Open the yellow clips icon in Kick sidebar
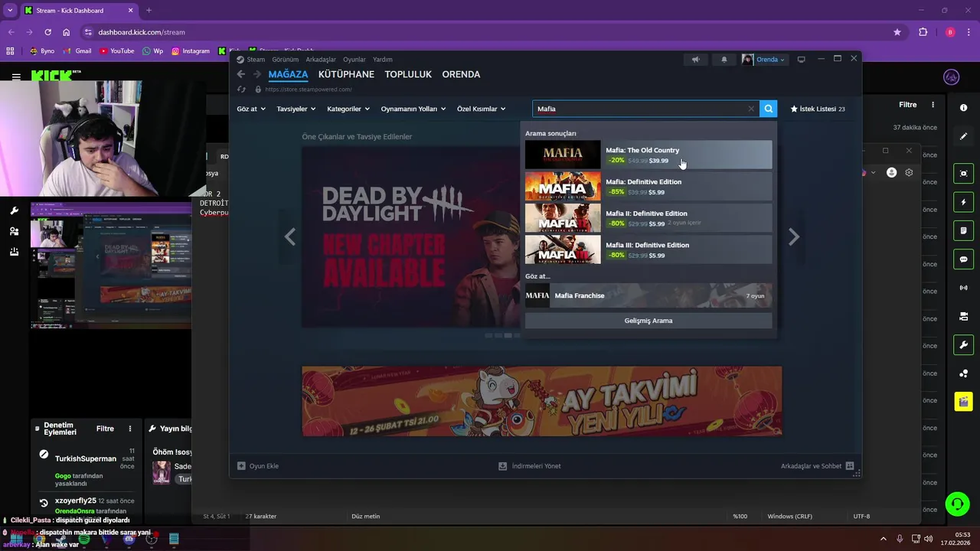Image resolution: width=980 pixels, height=551 pixels. [x=963, y=401]
